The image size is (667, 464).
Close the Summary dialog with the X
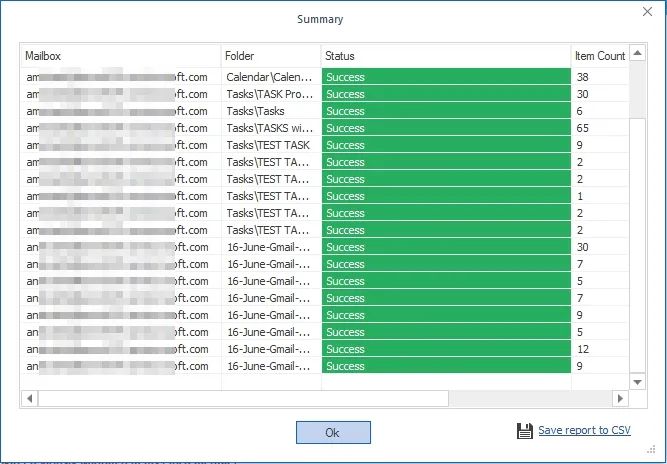coord(647,11)
